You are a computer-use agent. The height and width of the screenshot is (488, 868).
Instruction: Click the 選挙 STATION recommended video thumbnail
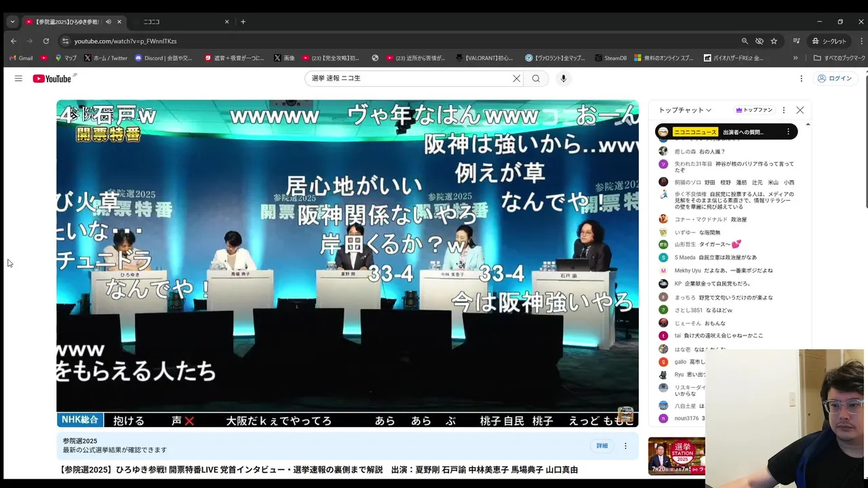coord(676,456)
